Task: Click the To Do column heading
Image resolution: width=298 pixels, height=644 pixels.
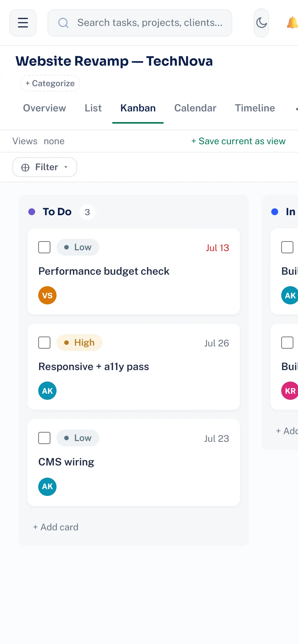Action: coord(57,212)
